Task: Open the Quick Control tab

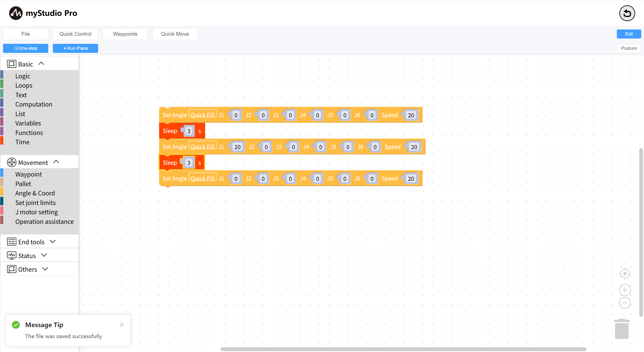Action: (75, 34)
